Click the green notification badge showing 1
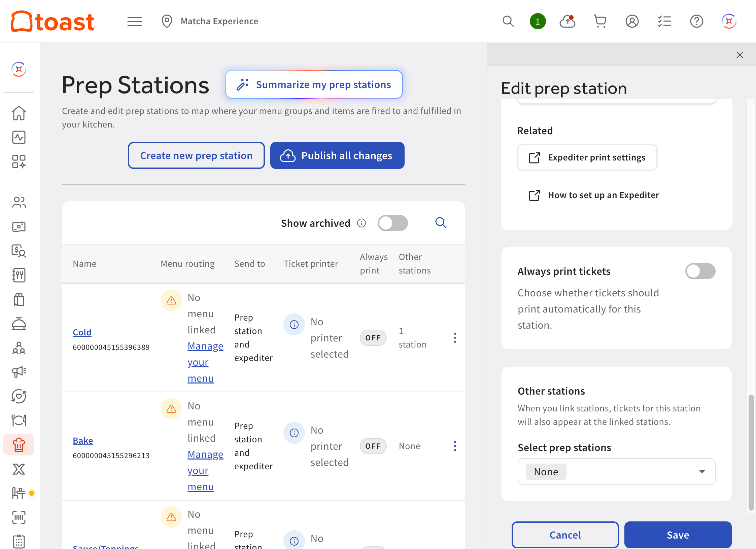Image resolution: width=756 pixels, height=549 pixels. tap(538, 21)
